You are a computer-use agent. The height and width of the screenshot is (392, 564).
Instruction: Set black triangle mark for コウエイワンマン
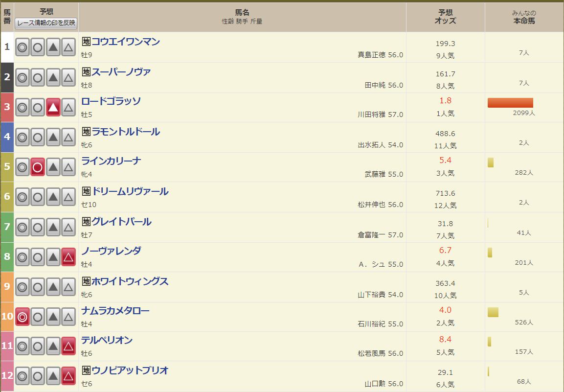click(53, 47)
